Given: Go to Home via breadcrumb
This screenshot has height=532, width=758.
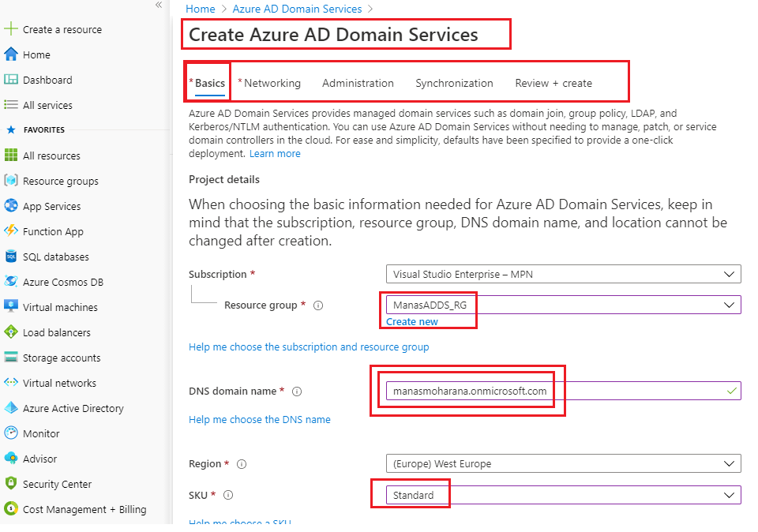Looking at the screenshot, I should pos(200,9).
